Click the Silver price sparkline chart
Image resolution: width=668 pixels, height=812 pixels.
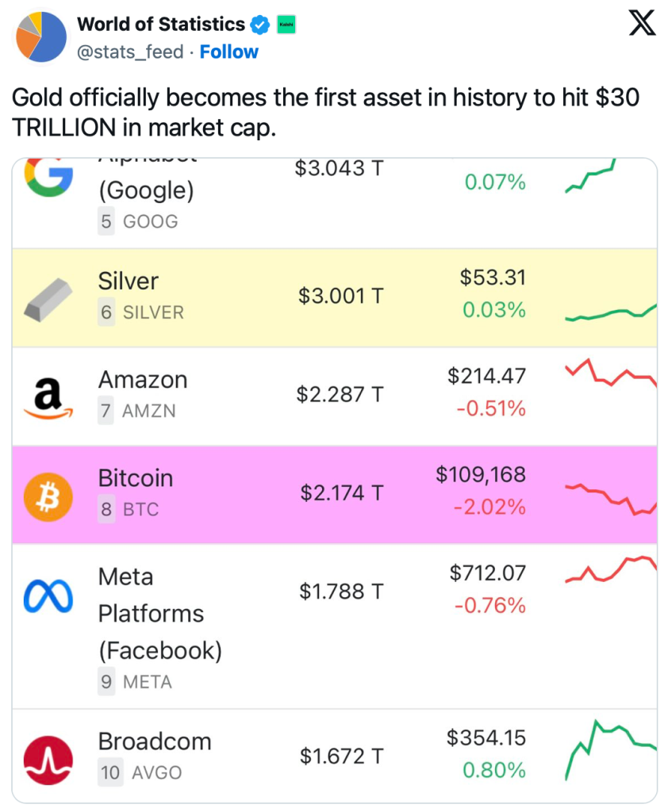(x=611, y=313)
